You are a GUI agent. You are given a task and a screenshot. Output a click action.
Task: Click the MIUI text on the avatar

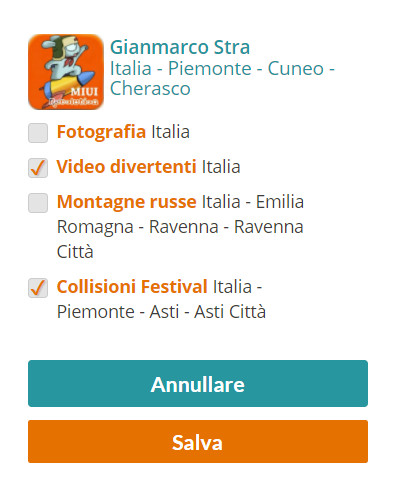click(84, 92)
